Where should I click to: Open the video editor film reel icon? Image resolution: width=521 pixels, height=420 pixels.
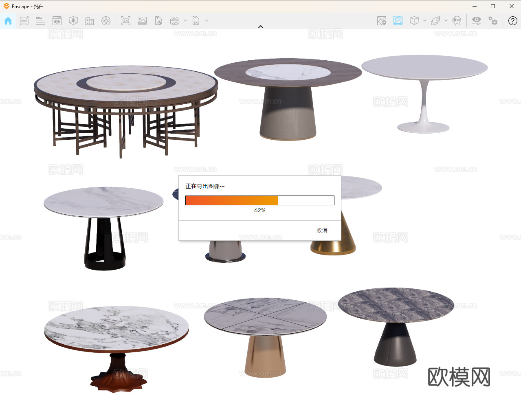106,21
